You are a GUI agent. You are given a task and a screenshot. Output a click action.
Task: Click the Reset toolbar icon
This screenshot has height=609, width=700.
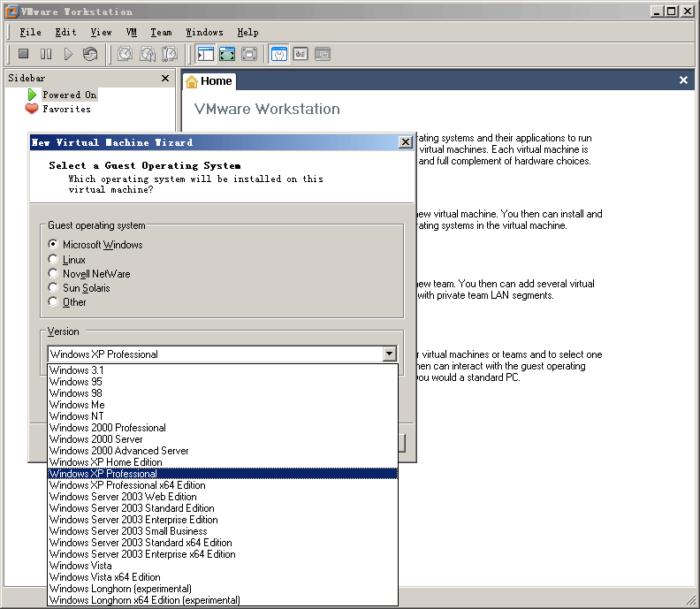90,54
